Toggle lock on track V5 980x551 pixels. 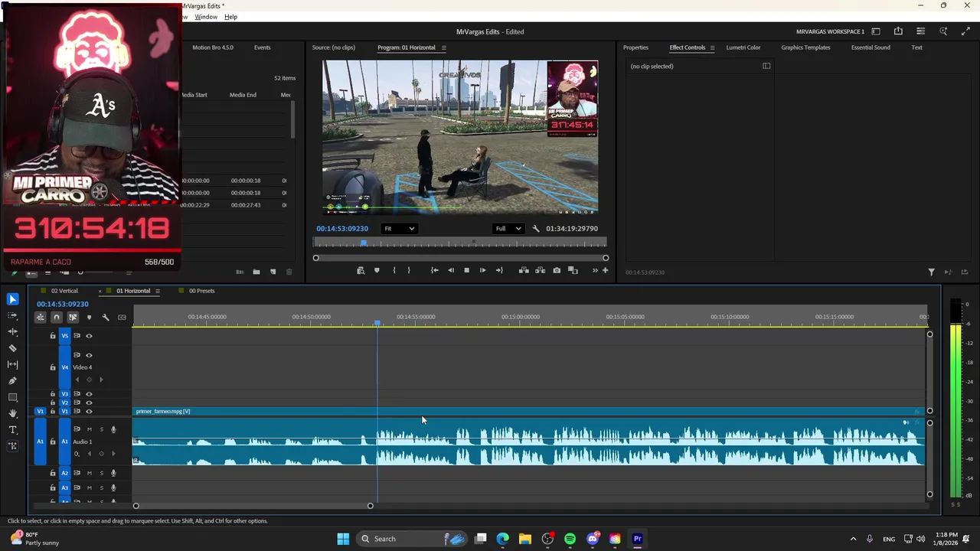click(53, 336)
